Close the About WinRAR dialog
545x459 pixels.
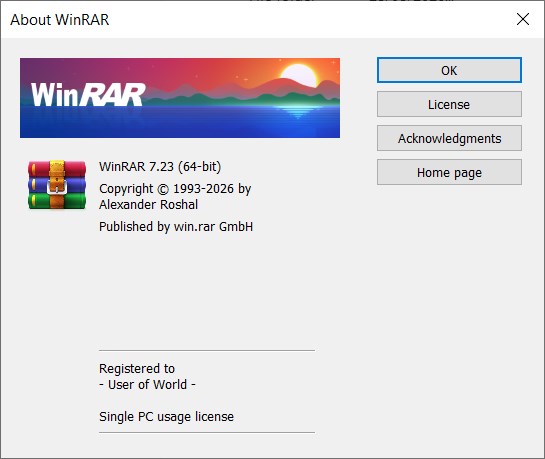523,19
